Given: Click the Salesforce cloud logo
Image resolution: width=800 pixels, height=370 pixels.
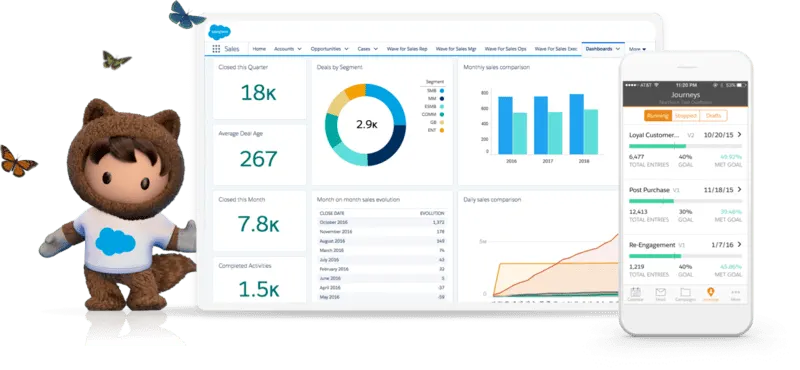Looking at the screenshot, I should coord(219,32).
